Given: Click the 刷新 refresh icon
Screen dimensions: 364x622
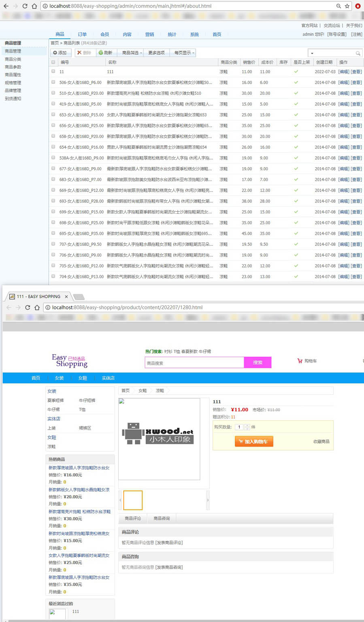Looking at the screenshot, I should [101, 53].
